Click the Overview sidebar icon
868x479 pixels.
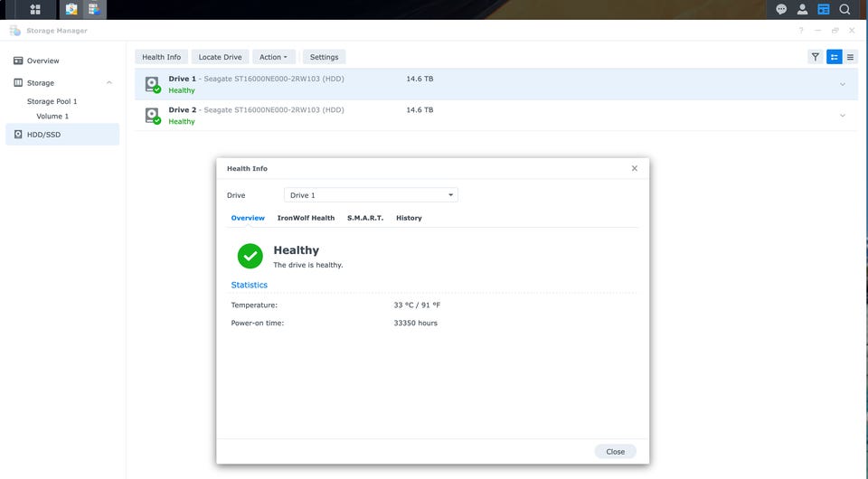(18, 61)
